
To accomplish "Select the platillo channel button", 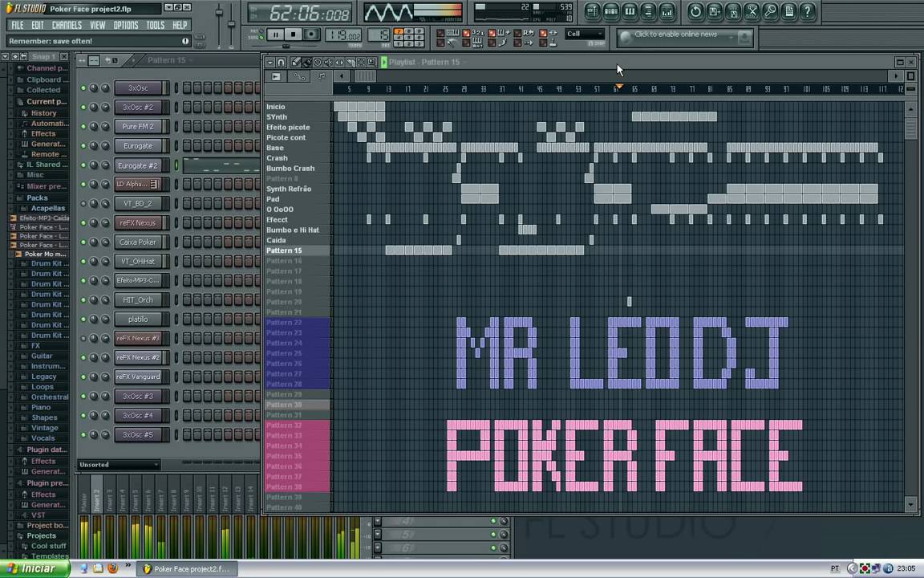I will [138, 319].
